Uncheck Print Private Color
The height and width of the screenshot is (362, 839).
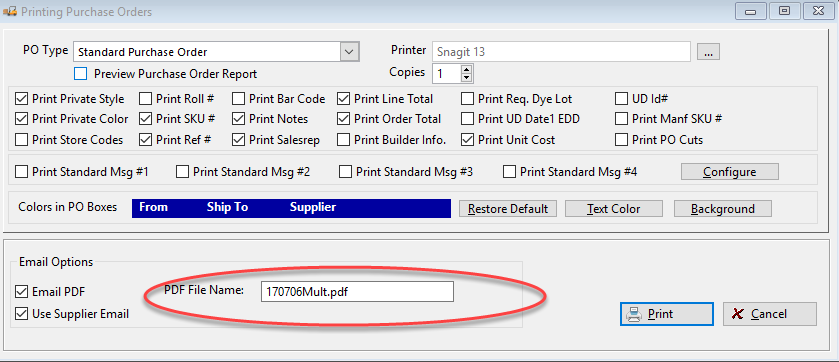[21, 119]
